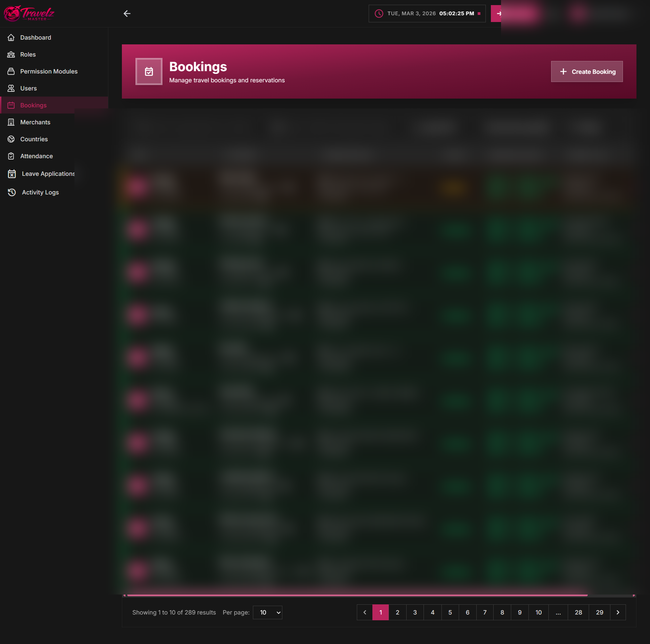Viewport: 650px width, 644px height.
Task: Go to page 8
Action: coord(502,612)
